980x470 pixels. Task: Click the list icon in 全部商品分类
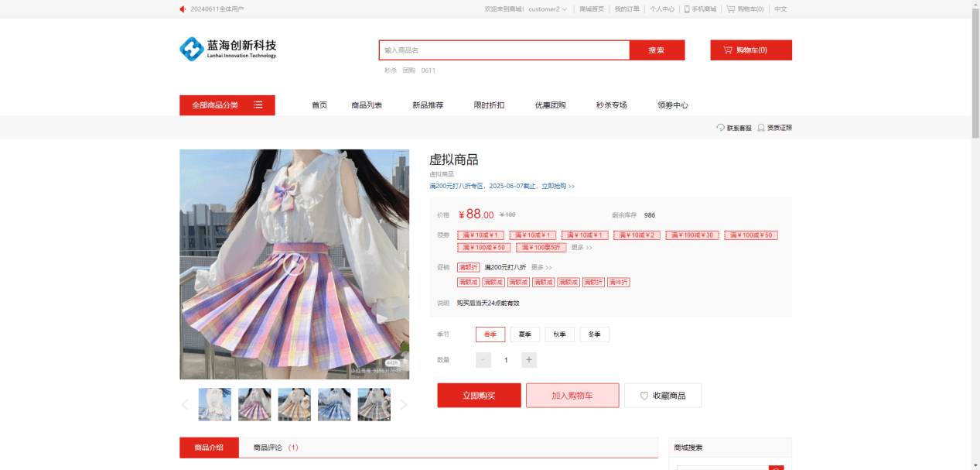(258, 105)
